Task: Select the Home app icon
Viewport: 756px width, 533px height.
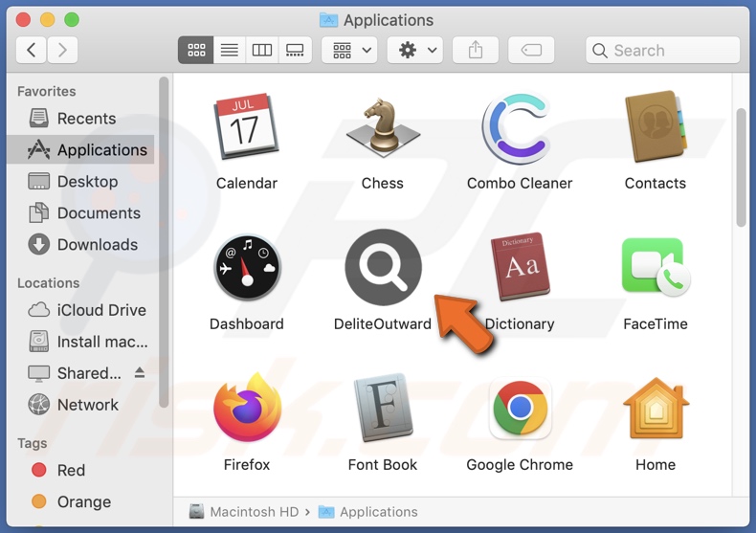Action: click(656, 409)
